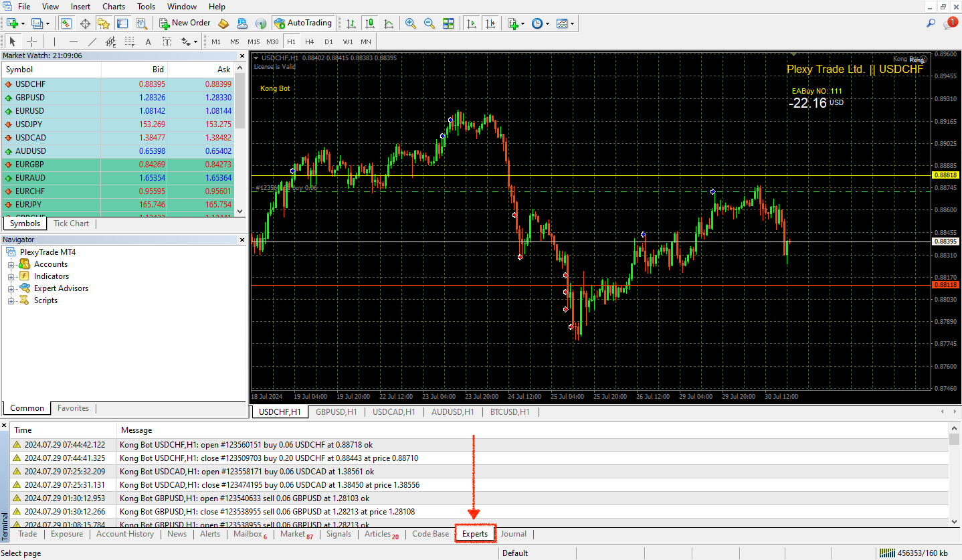Open the Charts menu
Image resolution: width=962 pixels, height=560 pixels.
tap(114, 7)
